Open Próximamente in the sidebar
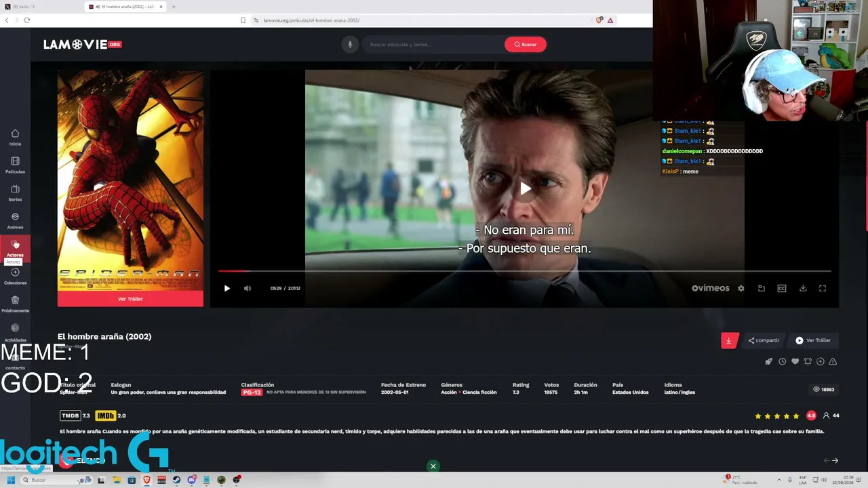The image size is (868, 488). 15,304
